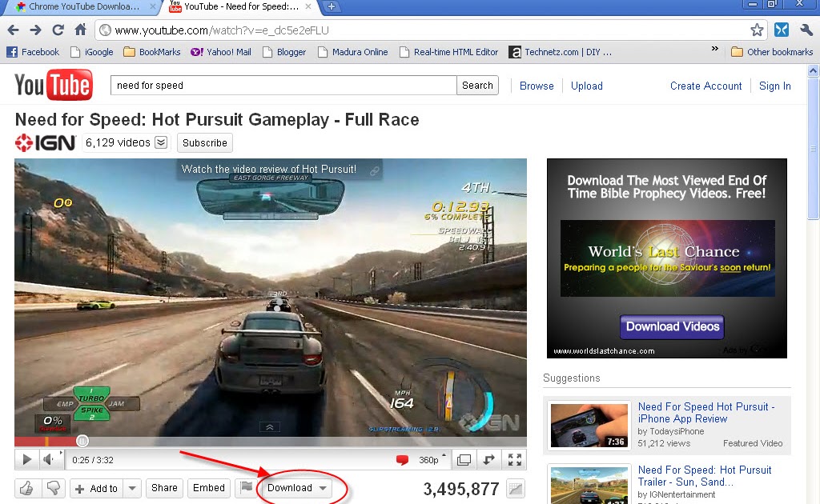Close the Chrome YouTube Downloader tab
This screenshot has width=820, height=504.
point(153,6)
